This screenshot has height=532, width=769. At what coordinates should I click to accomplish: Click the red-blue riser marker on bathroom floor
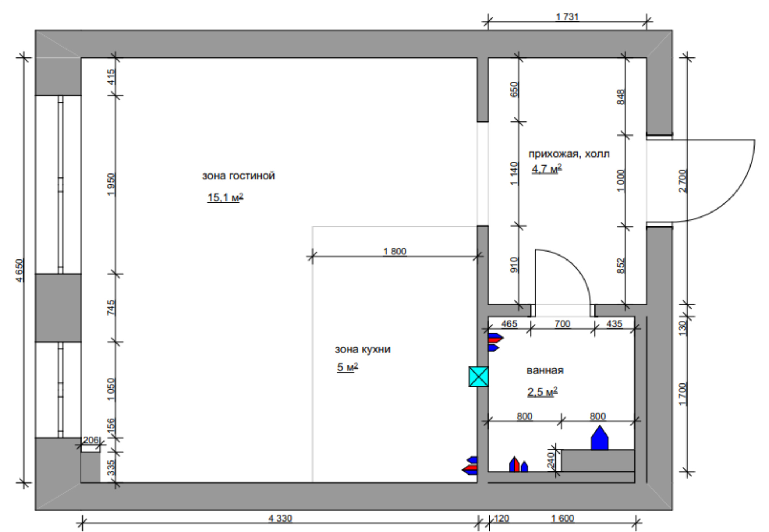coord(518,464)
